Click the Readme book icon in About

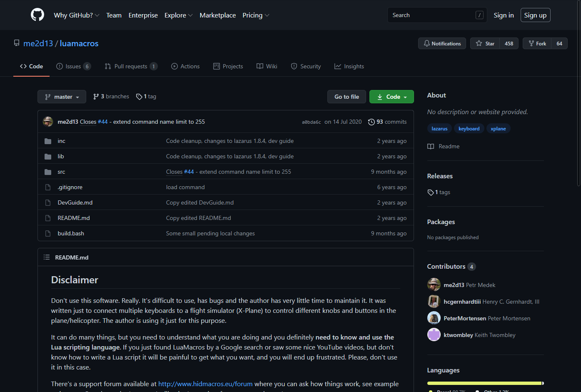(x=431, y=147)
